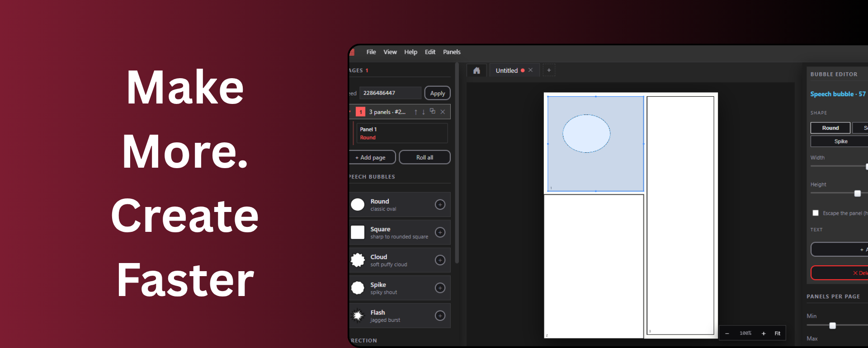Viewport: 868px width, 348px height.
Task: Move the 3 panels page up
Action: (x=415, y=112)
